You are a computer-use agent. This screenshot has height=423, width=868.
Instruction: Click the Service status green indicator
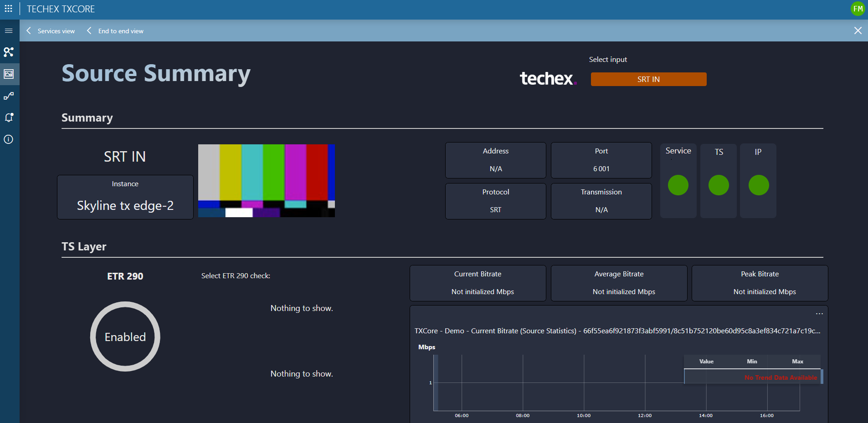[678, 185]
